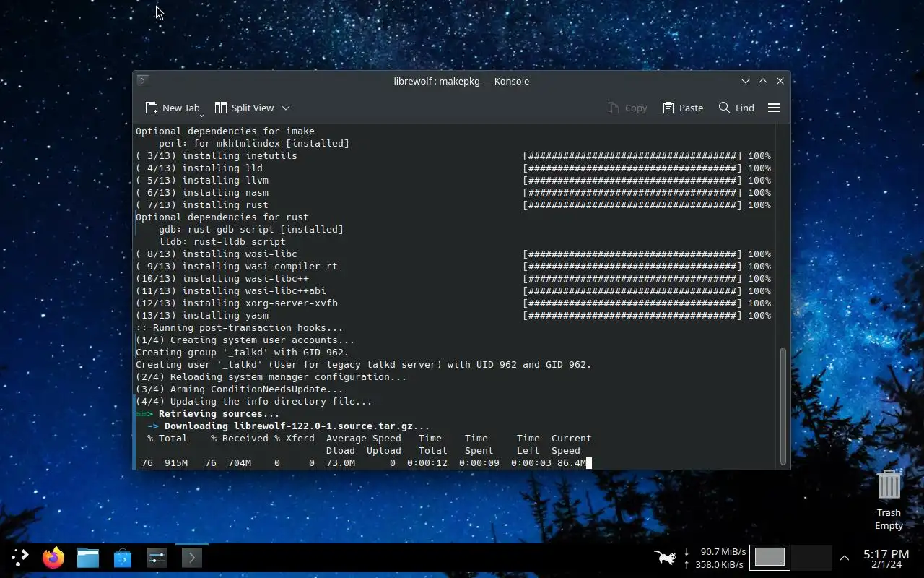The width and height of the screenshot is (924, 578).
Task: Click the '(12/13) installing xorg-server-xvfb' line
Action: (x=237, y=303)
